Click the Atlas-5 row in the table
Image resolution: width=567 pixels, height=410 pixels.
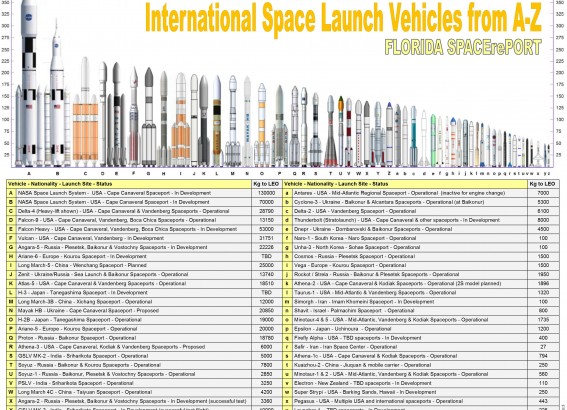coord(145,283)
